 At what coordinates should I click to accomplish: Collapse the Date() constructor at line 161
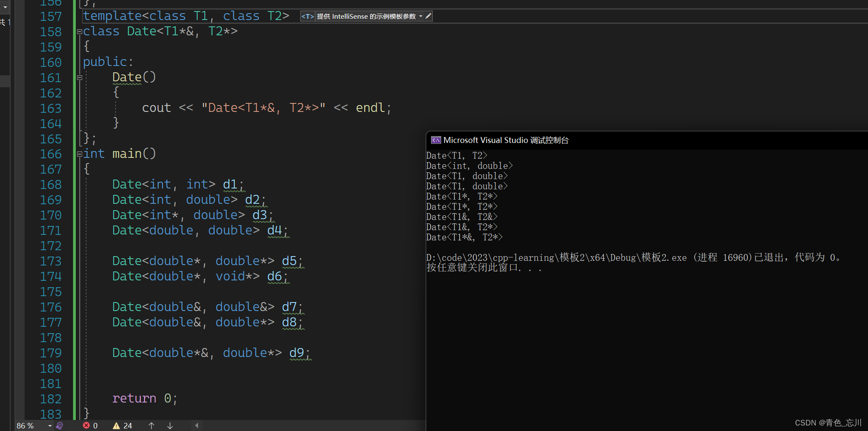[80, 77]
